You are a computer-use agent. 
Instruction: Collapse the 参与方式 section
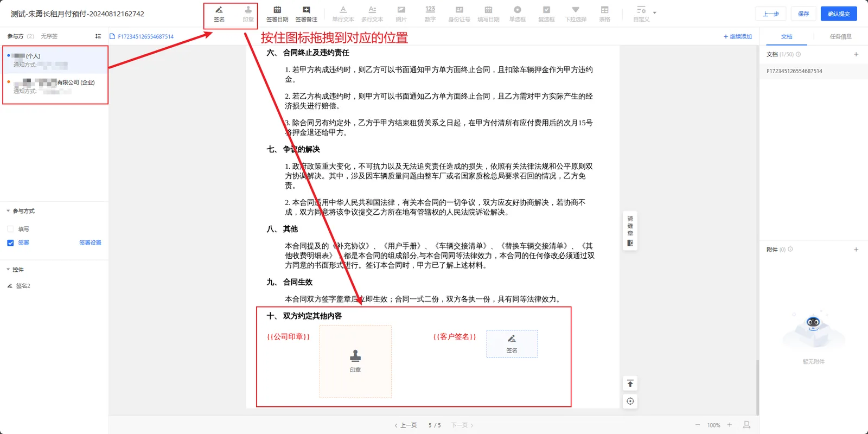(x=8, y=211)
